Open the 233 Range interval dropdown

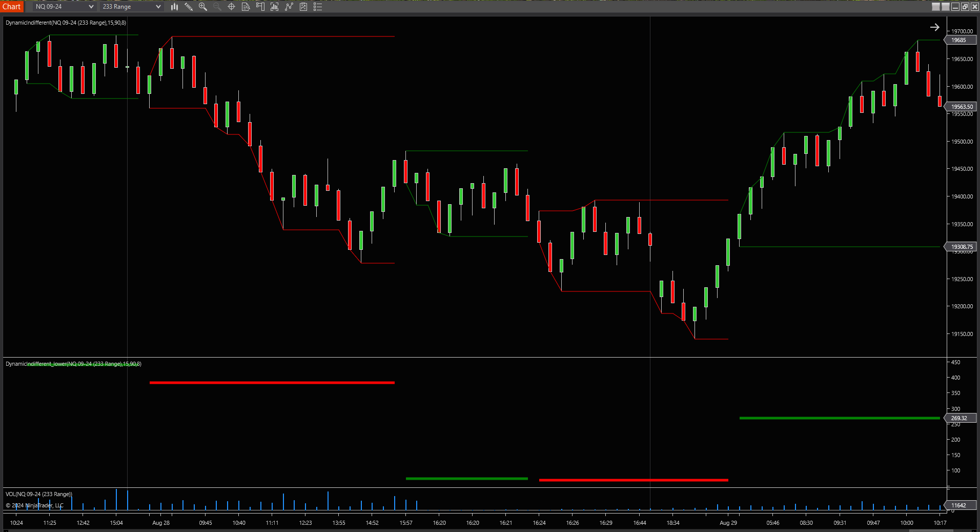131,7
